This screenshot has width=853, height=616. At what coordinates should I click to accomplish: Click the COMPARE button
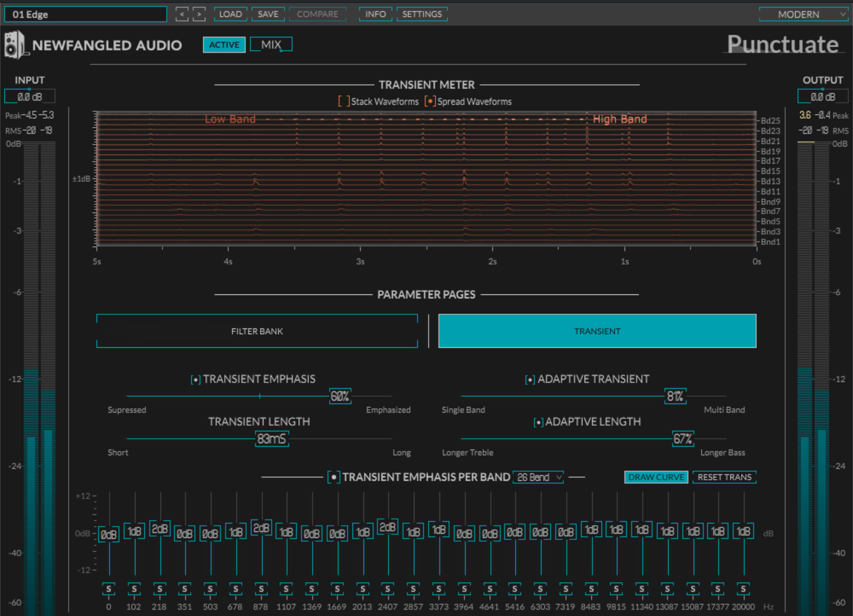point(317,14)
